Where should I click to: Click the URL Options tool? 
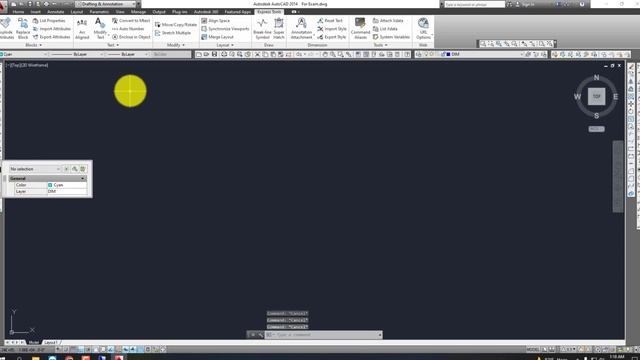pyautogui.click(x=423, y=28)
